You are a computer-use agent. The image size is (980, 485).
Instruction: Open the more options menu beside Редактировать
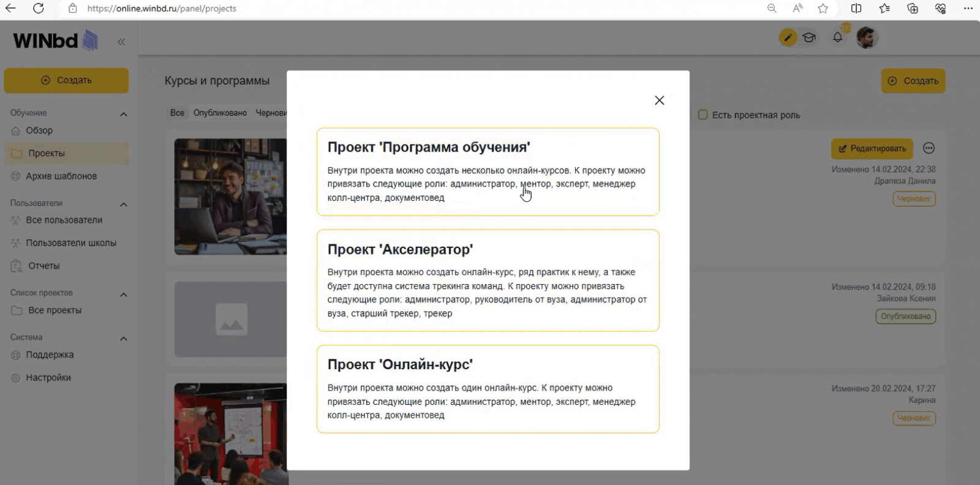pyautogui.click(x=929, y=148)
